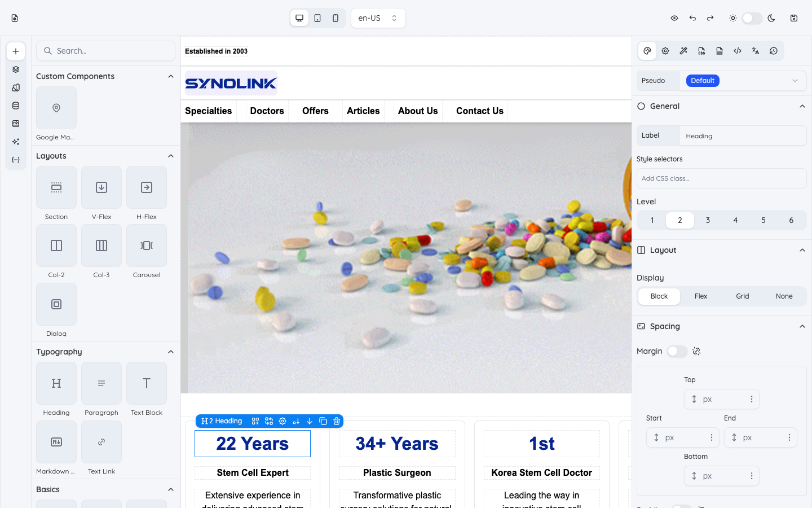
Task: Click the component search field
Action: coord(106,51)
